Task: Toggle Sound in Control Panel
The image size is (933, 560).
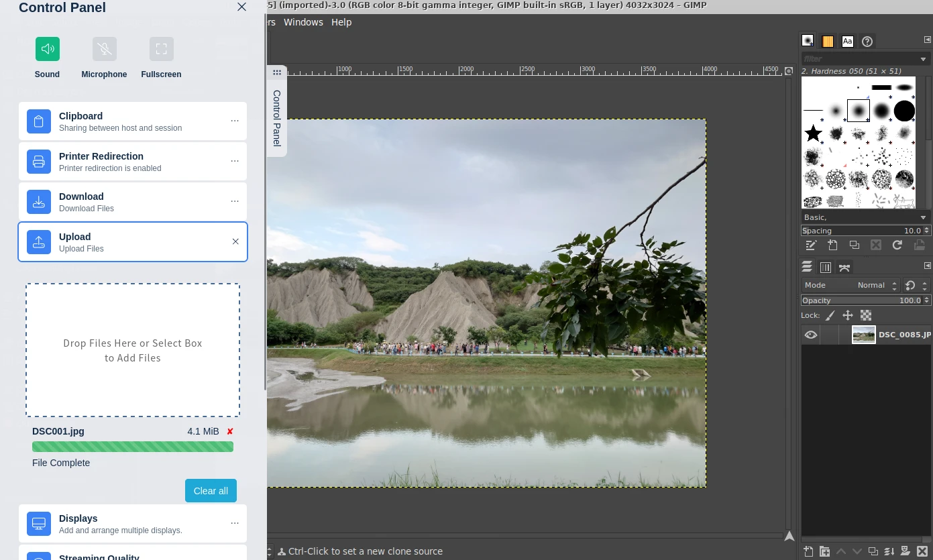Action: (48, 49)
